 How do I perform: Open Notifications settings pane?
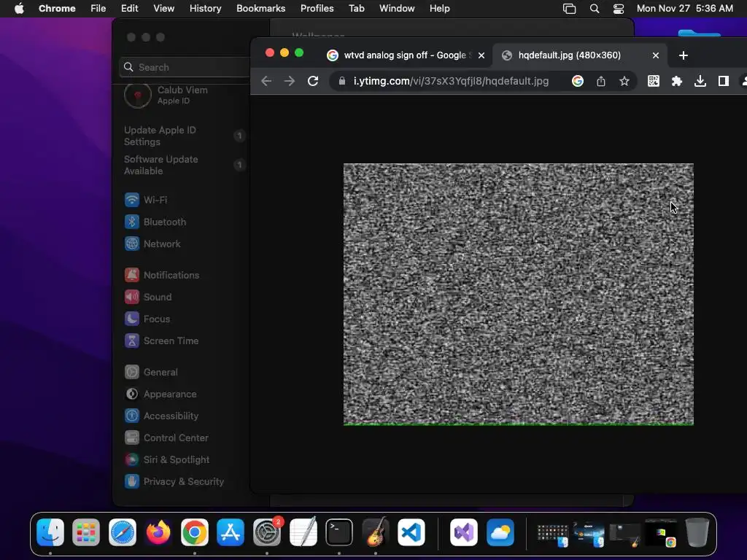162,275
